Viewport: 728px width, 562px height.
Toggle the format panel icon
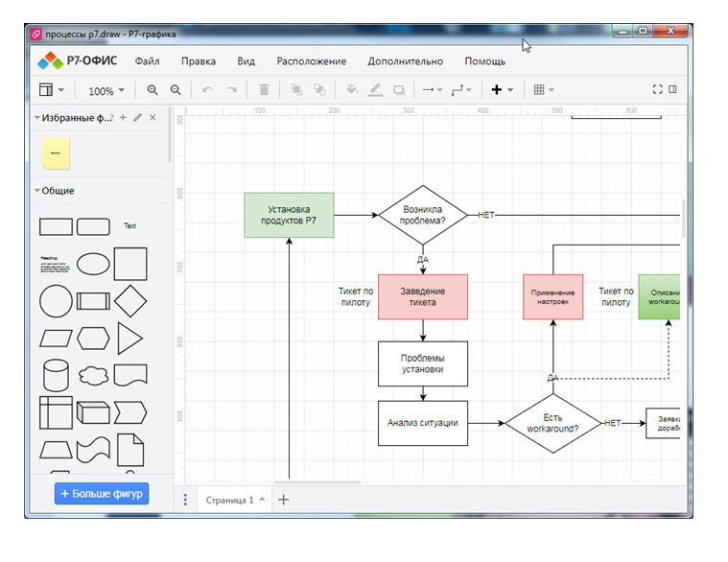tap(672, 89)
